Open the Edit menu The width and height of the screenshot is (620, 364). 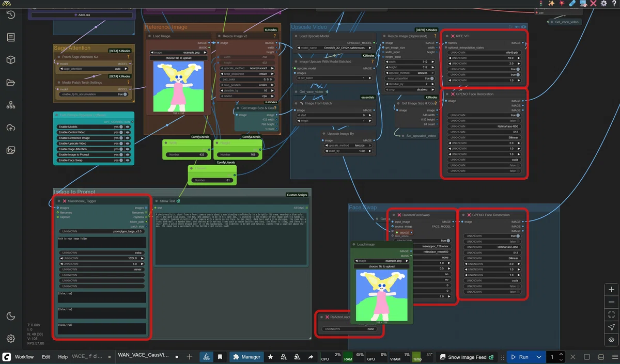(46, 357)
